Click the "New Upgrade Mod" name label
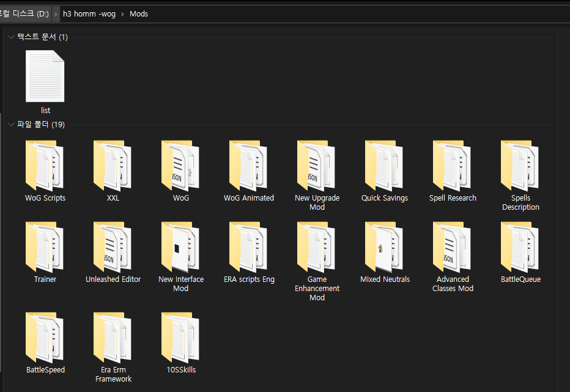 tap(317, 202)
